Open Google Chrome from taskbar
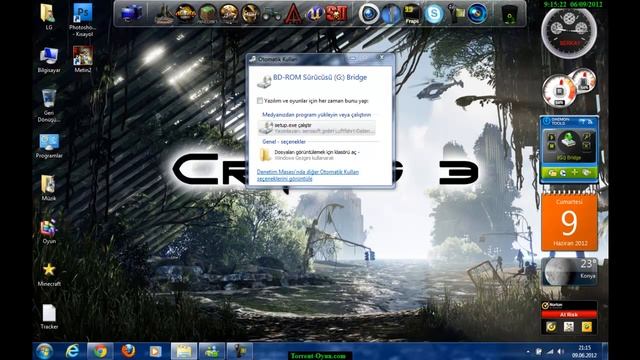Image resolution: width=640 pixels, height=360 pixels. 100,351
